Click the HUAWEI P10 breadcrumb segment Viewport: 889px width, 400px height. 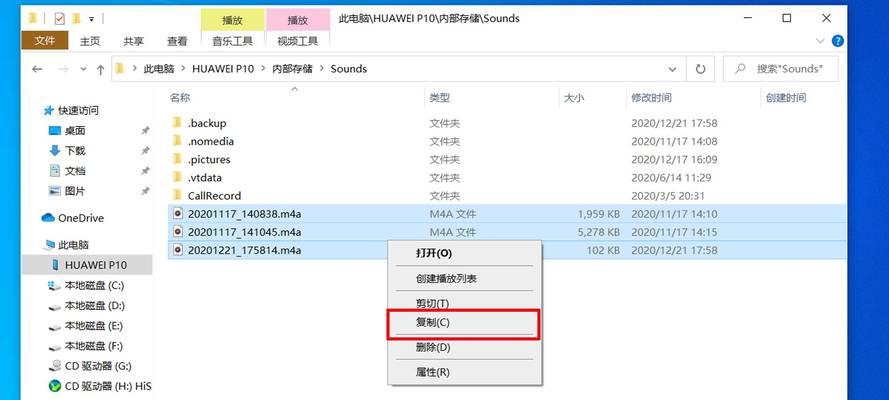(222, 69)
